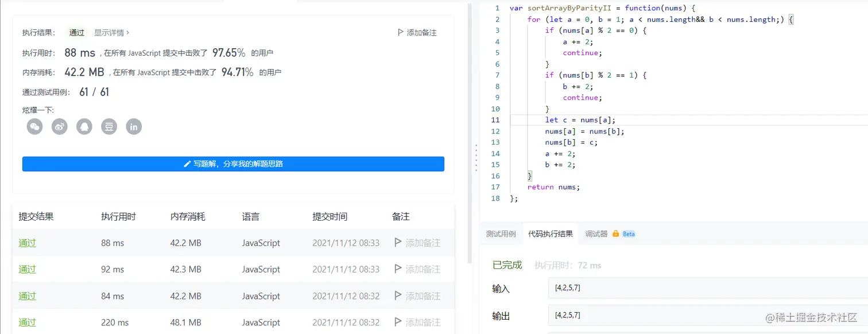Click line 11 'let c = nums[a];'

coord(580,120)
